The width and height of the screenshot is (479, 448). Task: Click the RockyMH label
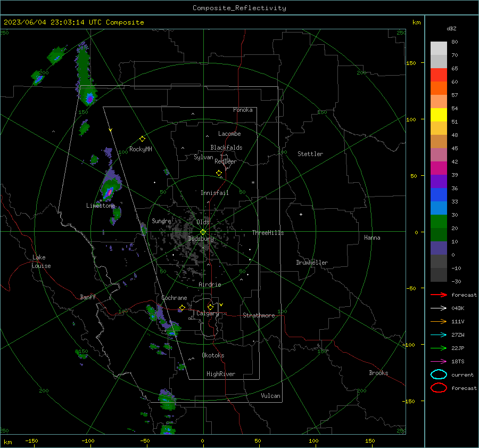tap(141, 149)
